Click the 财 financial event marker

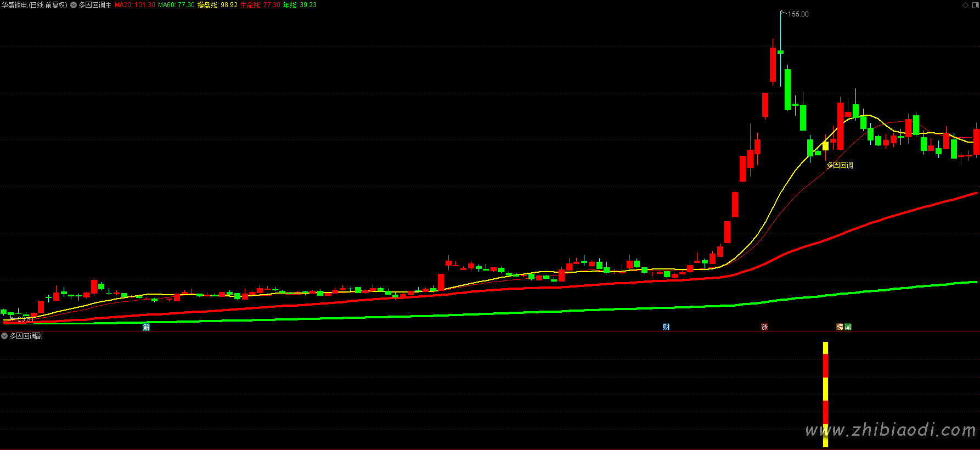tap(666, 327)
